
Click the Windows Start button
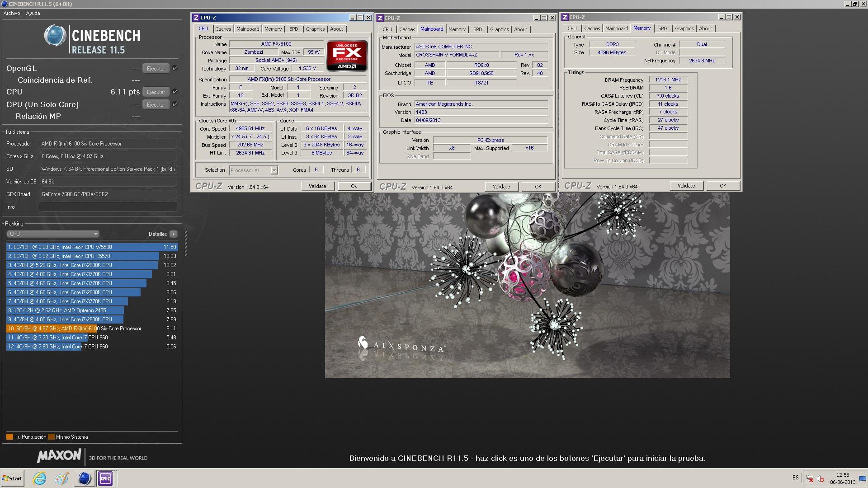[x=12, y=478]
